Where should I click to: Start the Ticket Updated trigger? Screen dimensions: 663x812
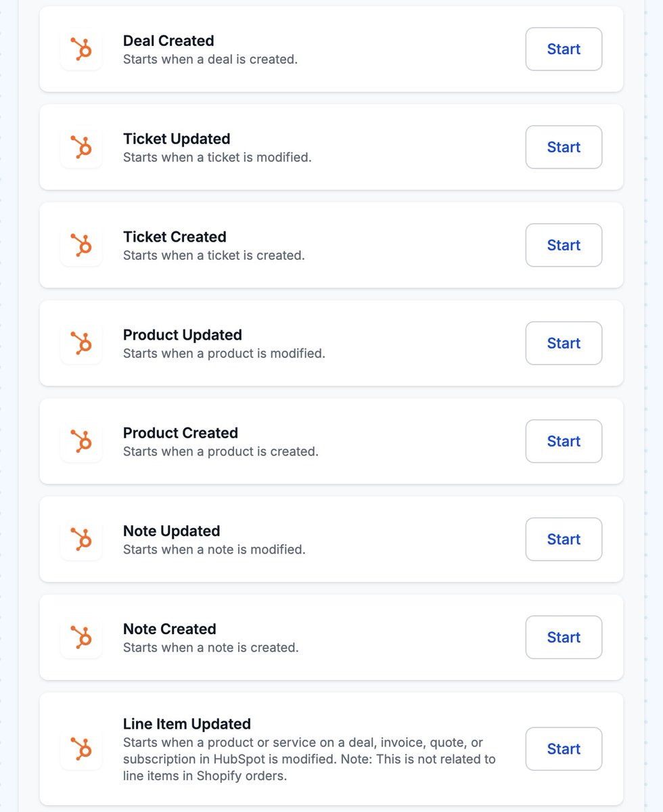point(564,147)
